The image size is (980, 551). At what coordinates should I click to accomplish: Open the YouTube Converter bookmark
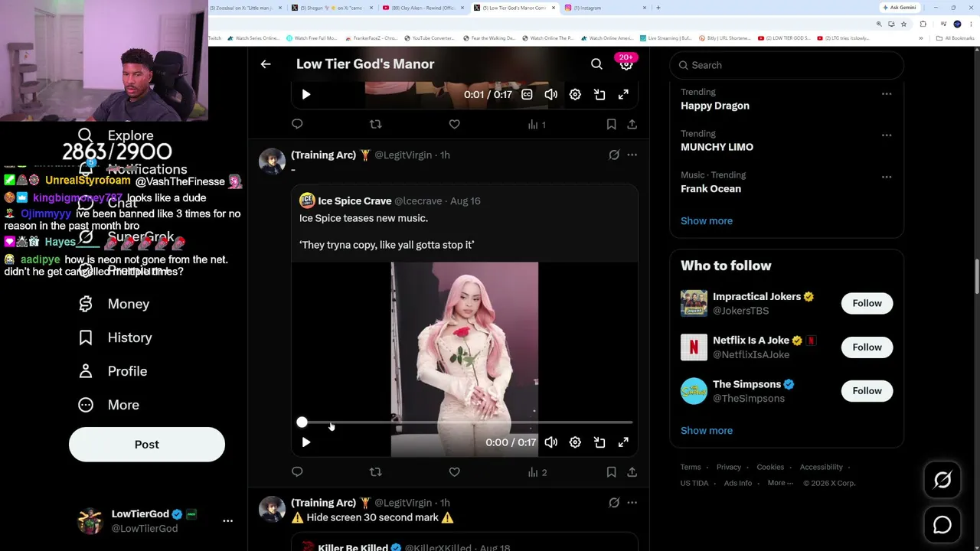click(429, 37)
